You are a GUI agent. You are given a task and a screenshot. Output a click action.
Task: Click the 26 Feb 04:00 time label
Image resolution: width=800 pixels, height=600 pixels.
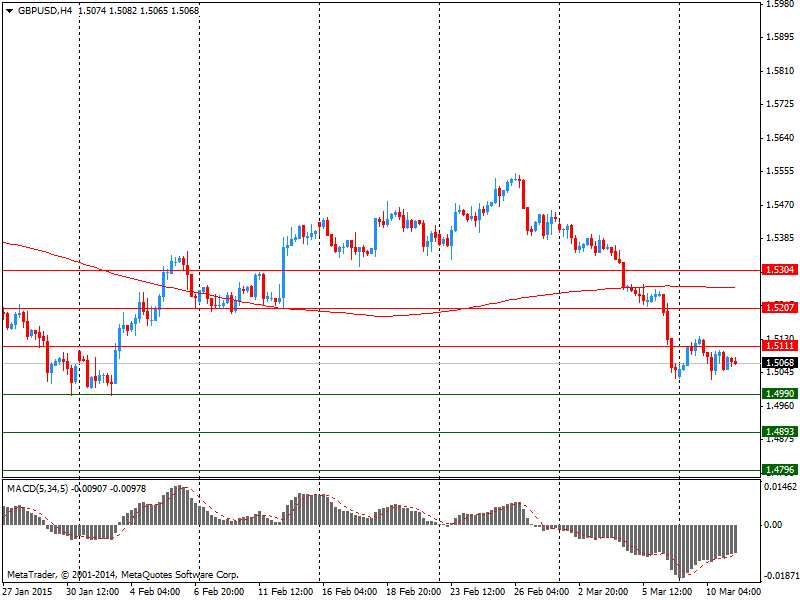coord(542,591)
